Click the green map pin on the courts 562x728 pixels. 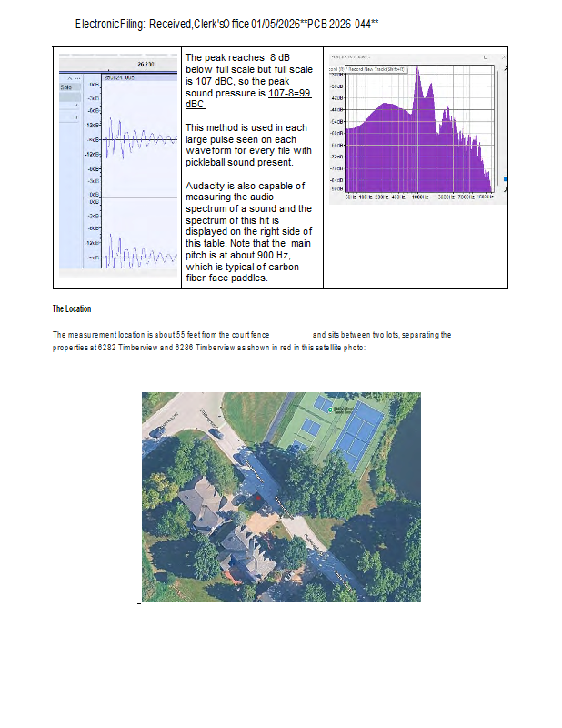(330, 410)
